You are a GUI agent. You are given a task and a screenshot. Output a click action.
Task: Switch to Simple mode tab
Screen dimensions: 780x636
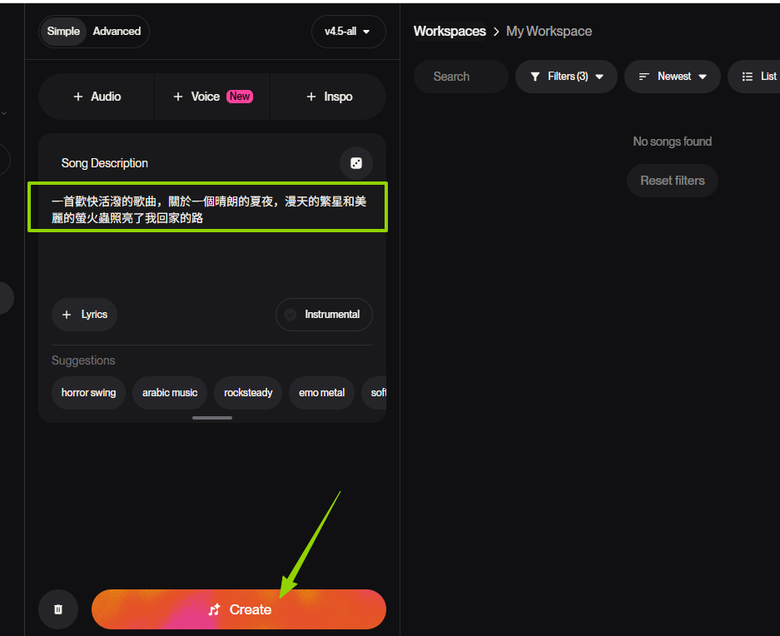[63, 31]
